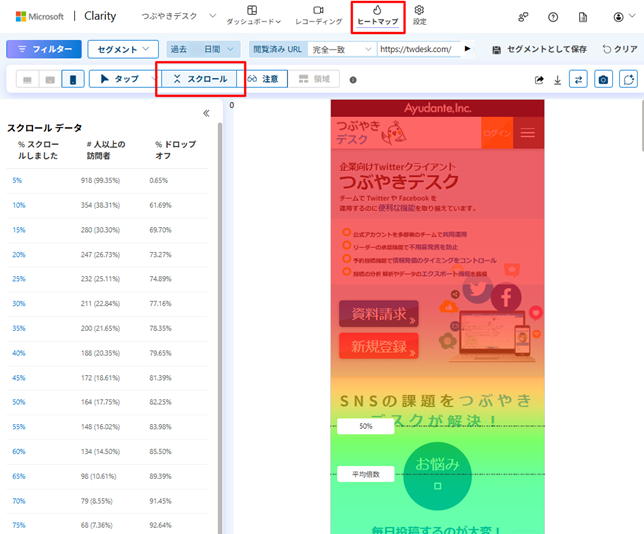Open the team sharing icon in header

tap(523, 17)
